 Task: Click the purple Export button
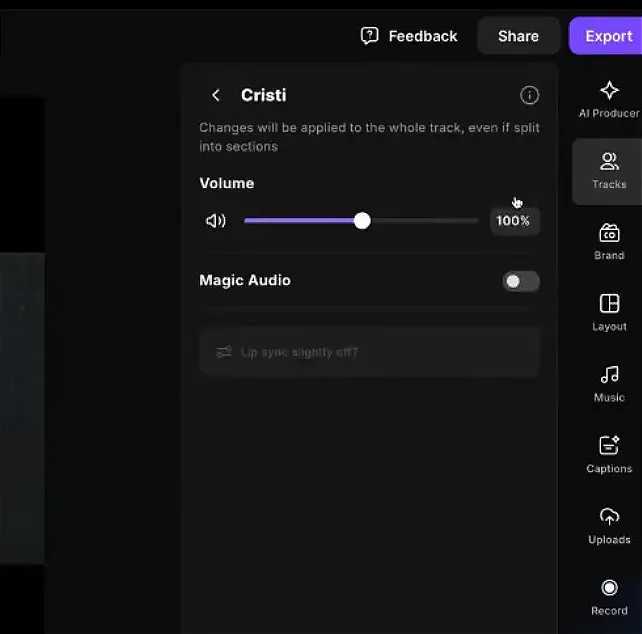[x=607, y=36]
